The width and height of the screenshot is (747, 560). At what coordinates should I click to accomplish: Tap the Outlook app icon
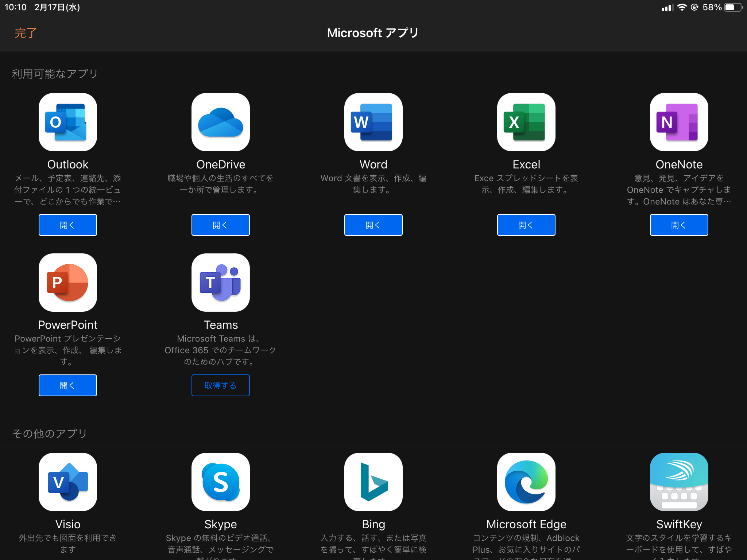tap(68, 122)
